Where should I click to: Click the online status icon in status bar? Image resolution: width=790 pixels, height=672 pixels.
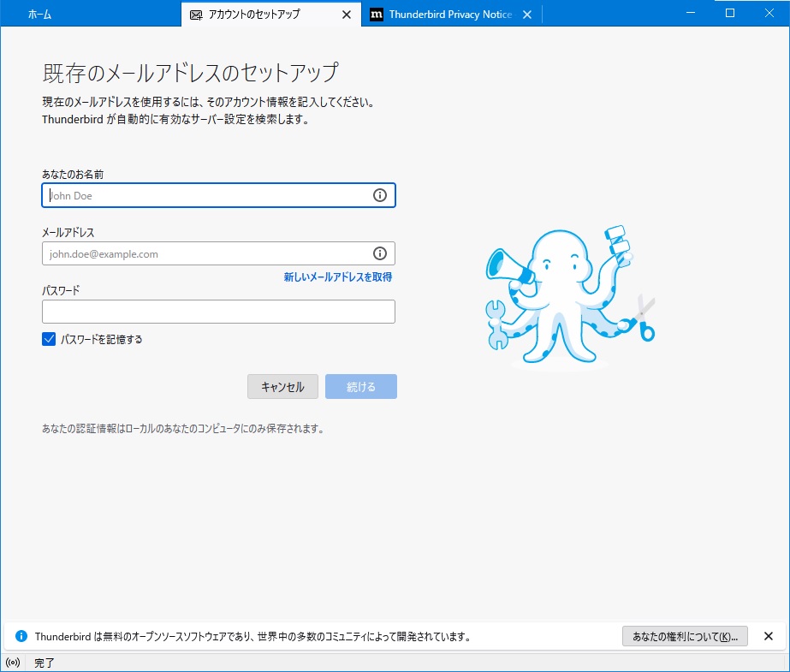click(13, 663)
